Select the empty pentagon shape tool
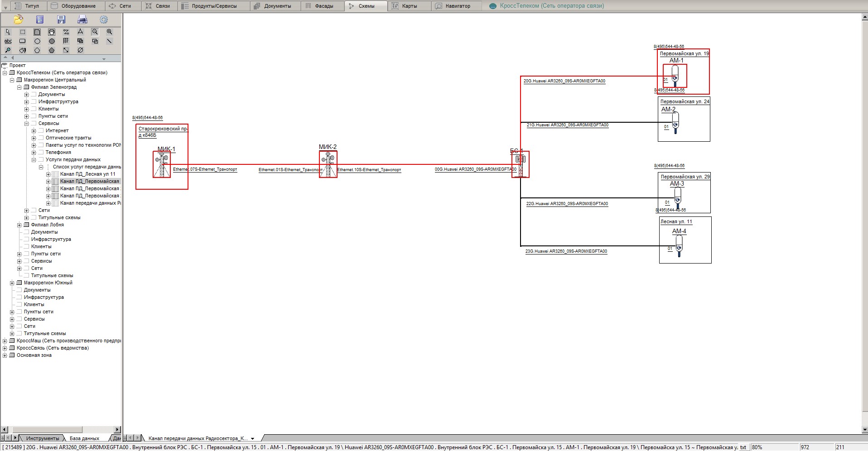 [x=37, y=50]
